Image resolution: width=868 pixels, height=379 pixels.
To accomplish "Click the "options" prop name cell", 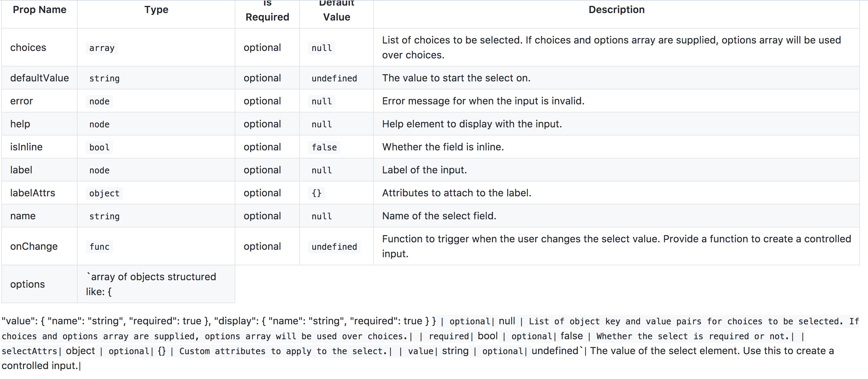I will (27, 284).
